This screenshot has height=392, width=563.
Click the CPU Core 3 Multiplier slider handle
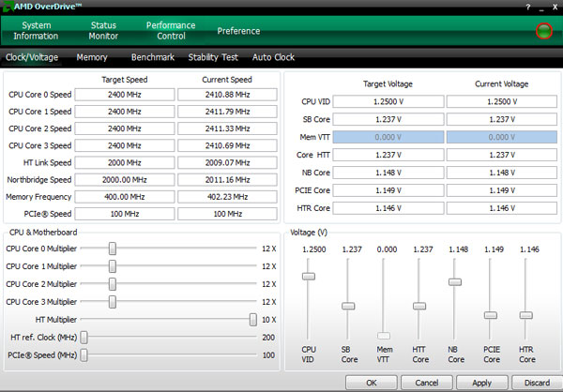(113, 302)
